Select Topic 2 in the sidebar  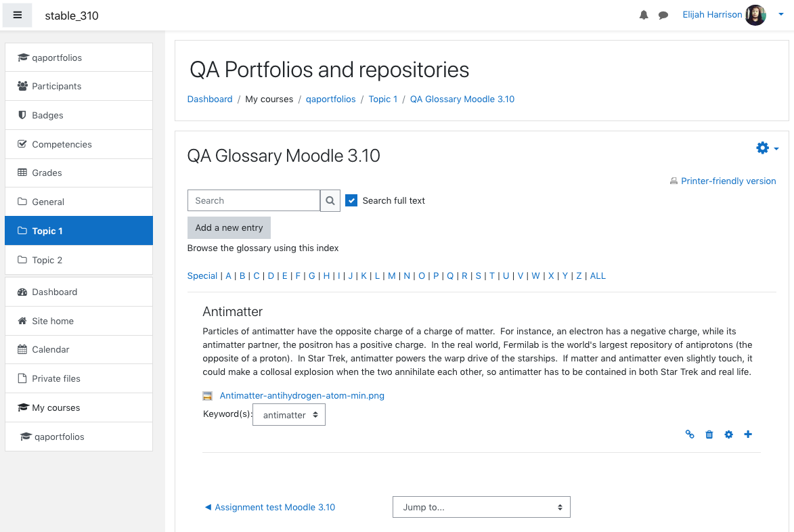pos(79,260)
